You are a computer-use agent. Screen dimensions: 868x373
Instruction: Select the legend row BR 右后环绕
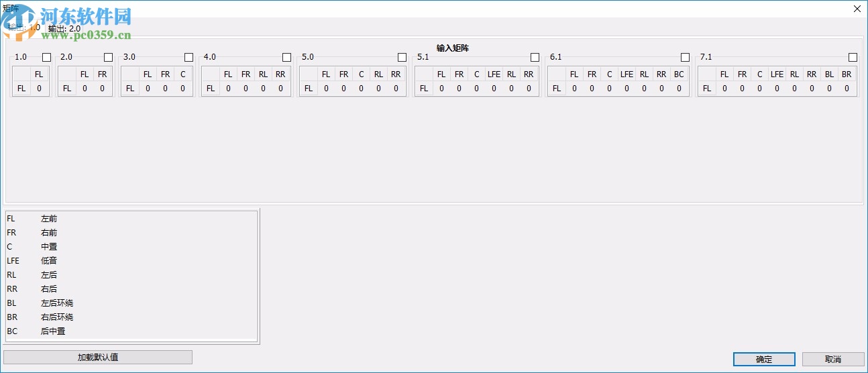131,317
